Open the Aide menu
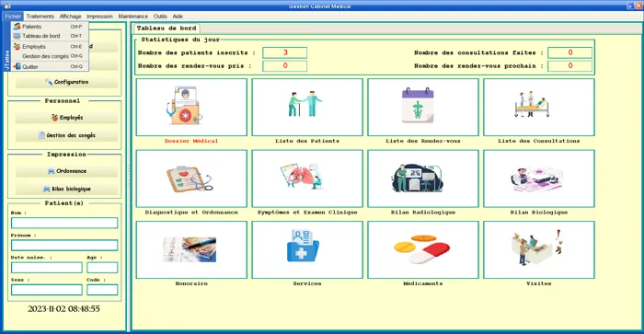 (x=178, y=17)
